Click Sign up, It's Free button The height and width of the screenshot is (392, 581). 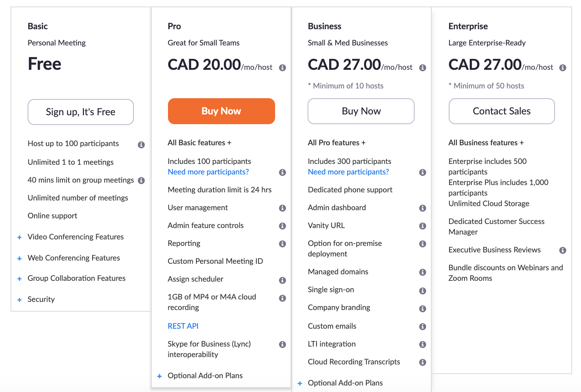80,112
